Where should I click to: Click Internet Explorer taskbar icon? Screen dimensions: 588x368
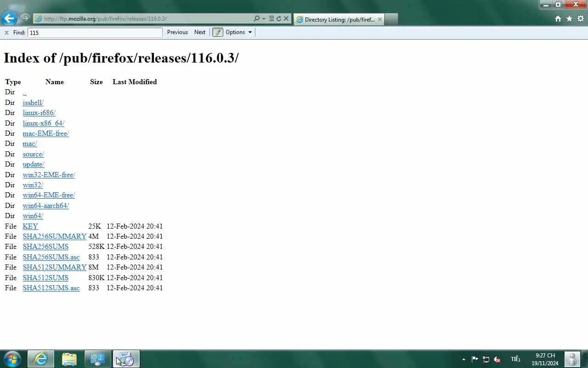point(41,359)
